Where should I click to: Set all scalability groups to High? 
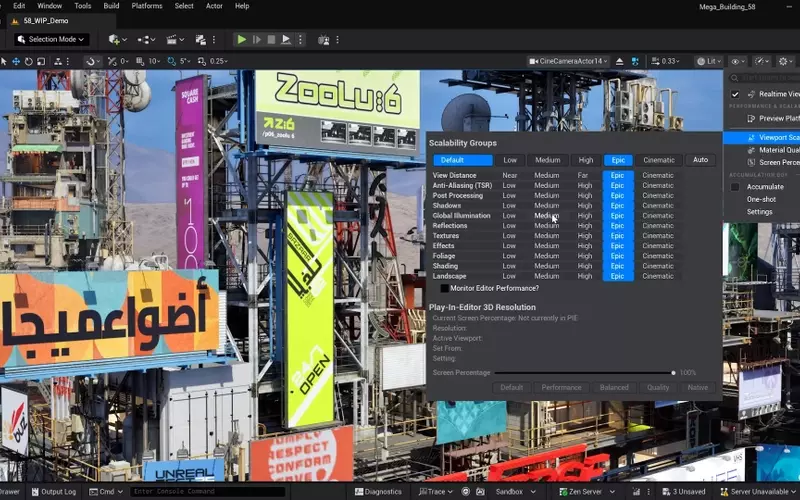[586, 160]
